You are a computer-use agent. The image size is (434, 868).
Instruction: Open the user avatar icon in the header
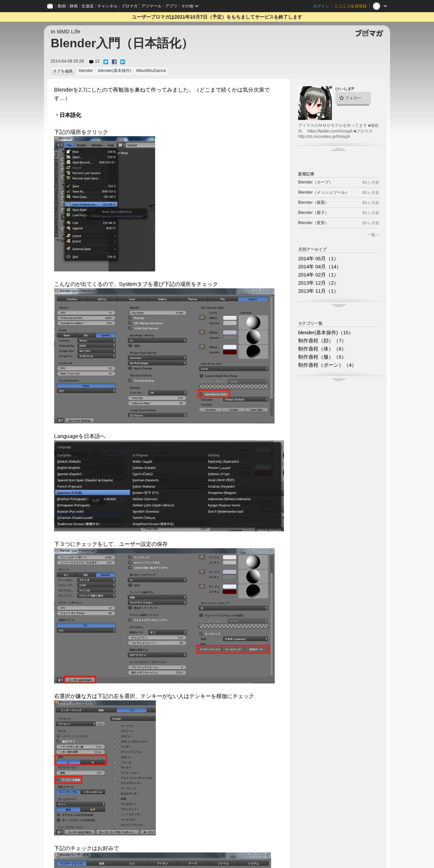(376, 6)
